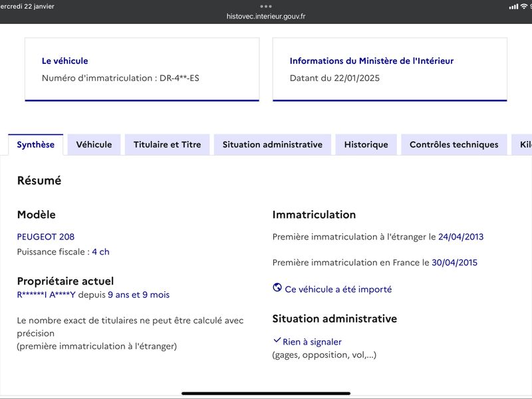Screen dimensions: 532x399
Task: Click the first French registration date 30/04/2015
Action: 454,263
